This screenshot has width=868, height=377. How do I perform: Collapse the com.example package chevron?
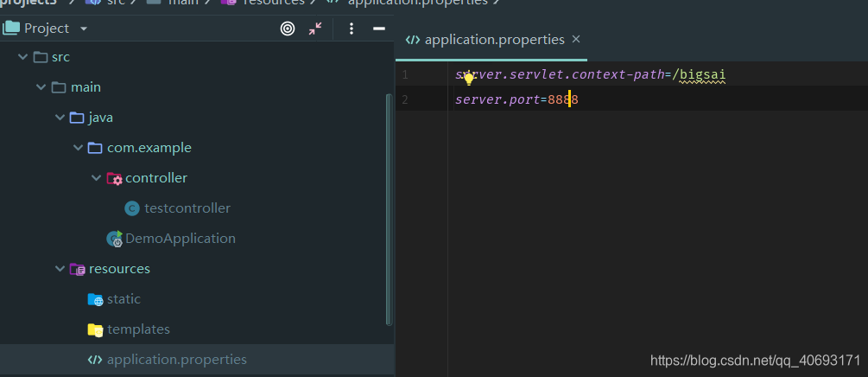78,148
